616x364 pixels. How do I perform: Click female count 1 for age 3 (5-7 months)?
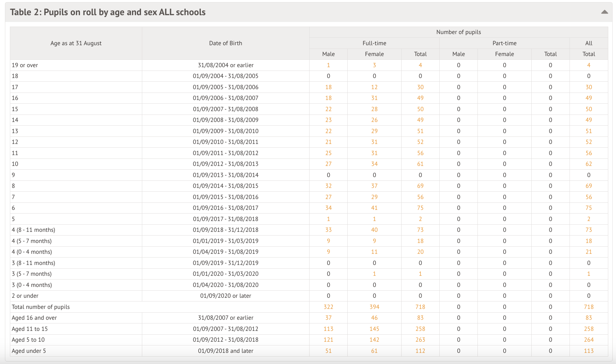point(374,274)
